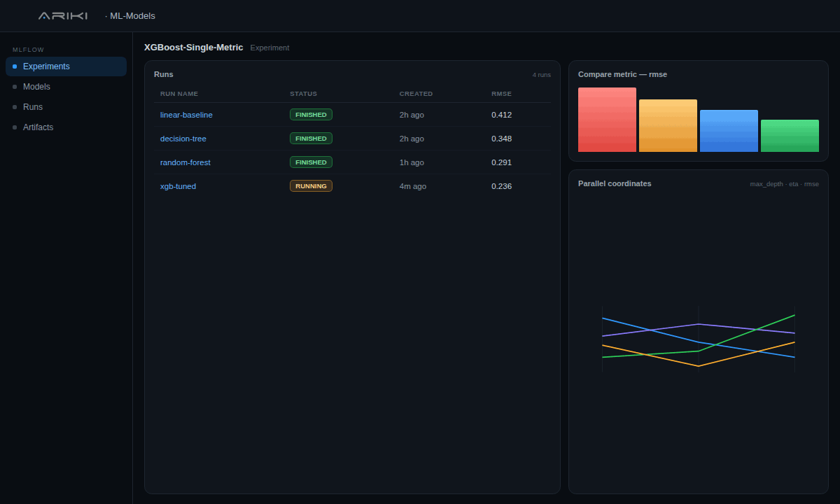Image resolution: width=840 pixels, height=504 pixels.
Task: Click the RUNNING badge for xgb-tuned
Action: pyautogui.click(x=311, y=186)
